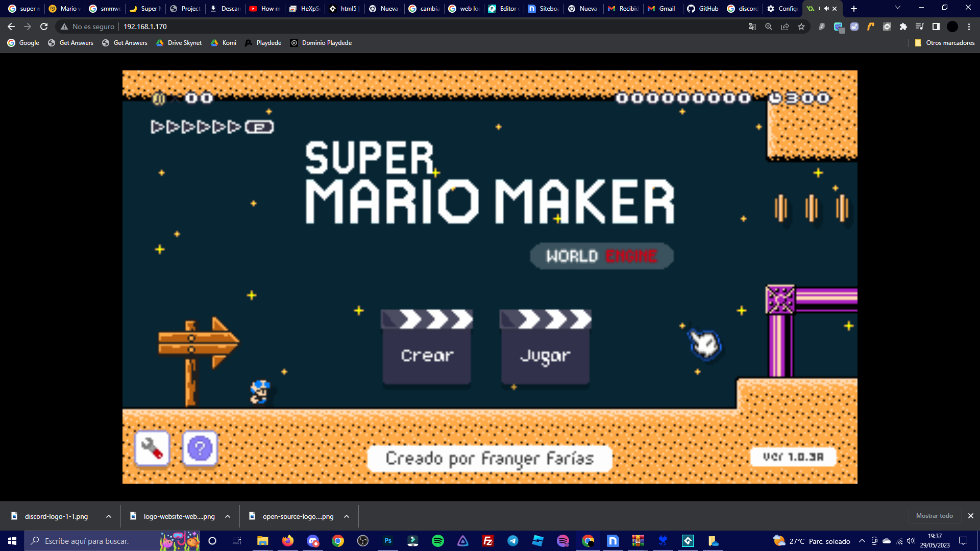Viewport: 980px width, 551px height.
Task: Expand options for discord-logo-1-1.png download
Action: pyautogui.click(x=109, y=516)
